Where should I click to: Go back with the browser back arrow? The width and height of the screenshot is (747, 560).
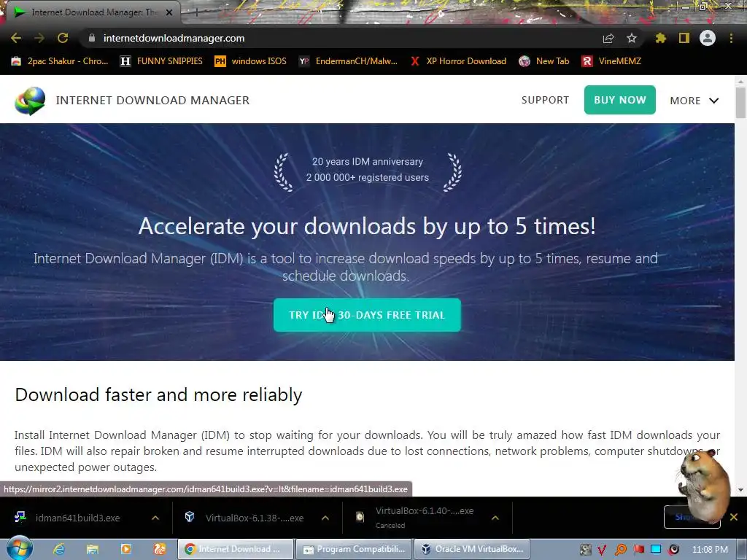pyautogui.click(x=16, y=38)
